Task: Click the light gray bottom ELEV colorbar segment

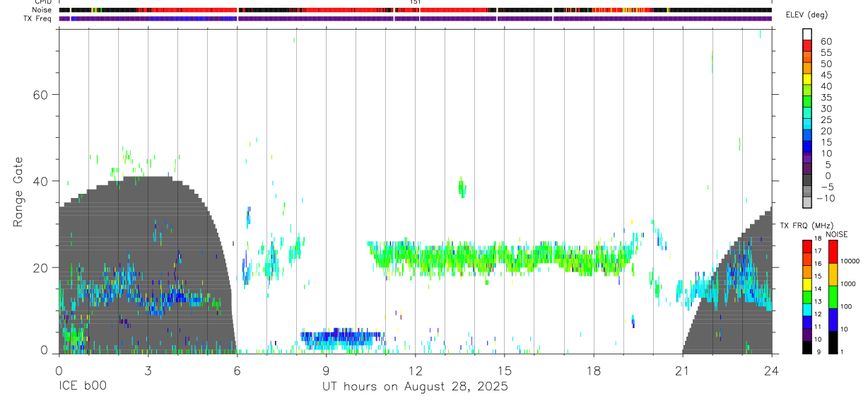Action: click(807, 202)
